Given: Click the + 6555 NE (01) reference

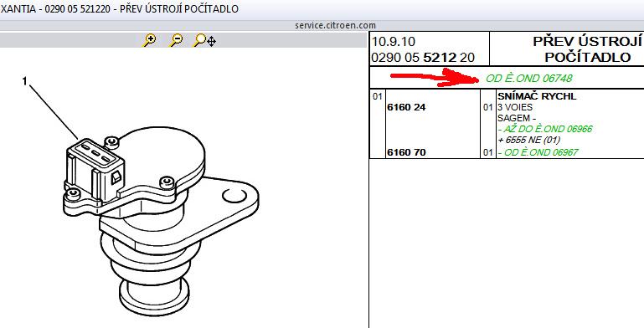Looking at the screenshot, I should tap(529, 140).
